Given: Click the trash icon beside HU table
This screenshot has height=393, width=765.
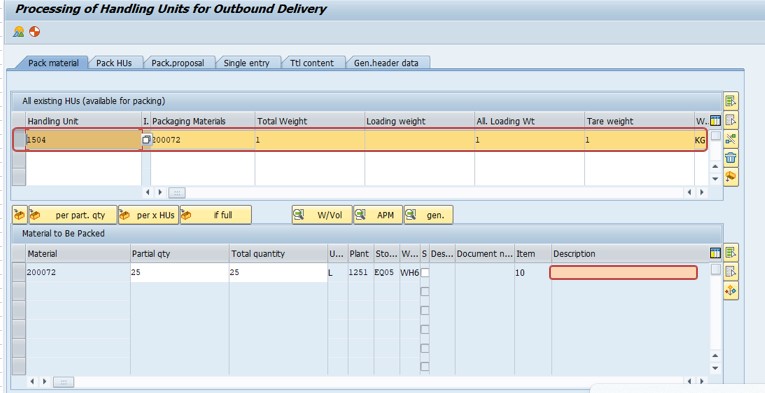Looking at the screenshot, I should (x=730, y=158).
